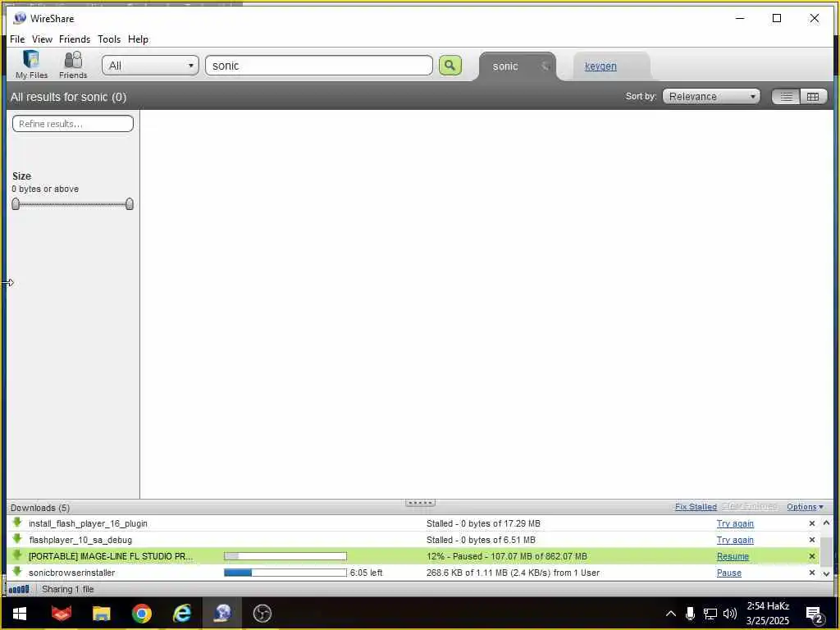Click download arrow icon for sonicbrowserinstaller
Image resolution: width=840 pixels, height=630 pixels.
click(17, 572)
